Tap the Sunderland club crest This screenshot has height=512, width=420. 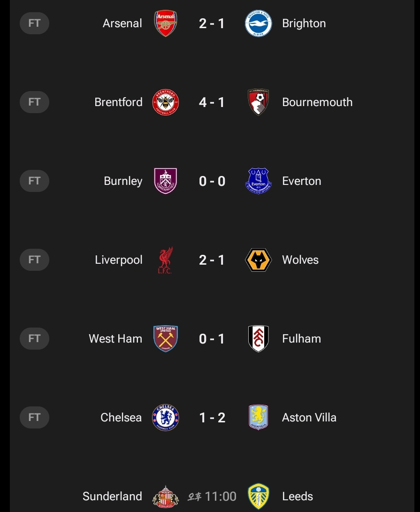point(166,497)
